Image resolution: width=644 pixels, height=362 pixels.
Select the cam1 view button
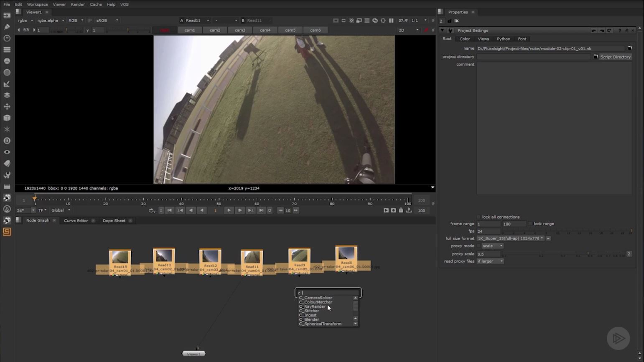point(190,30)
